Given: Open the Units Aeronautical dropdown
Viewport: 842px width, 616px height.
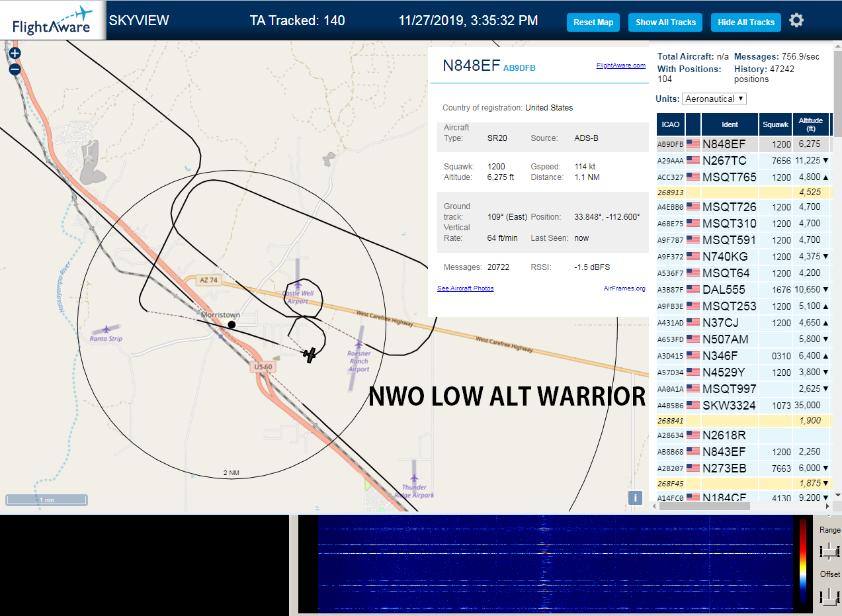Looking at the screenshot, I should (714, 99).
